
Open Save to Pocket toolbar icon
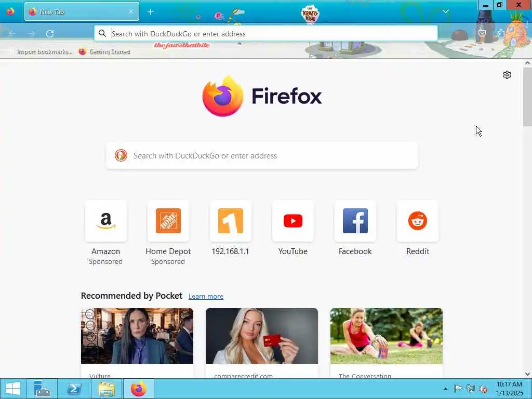(x=482, y=33)
